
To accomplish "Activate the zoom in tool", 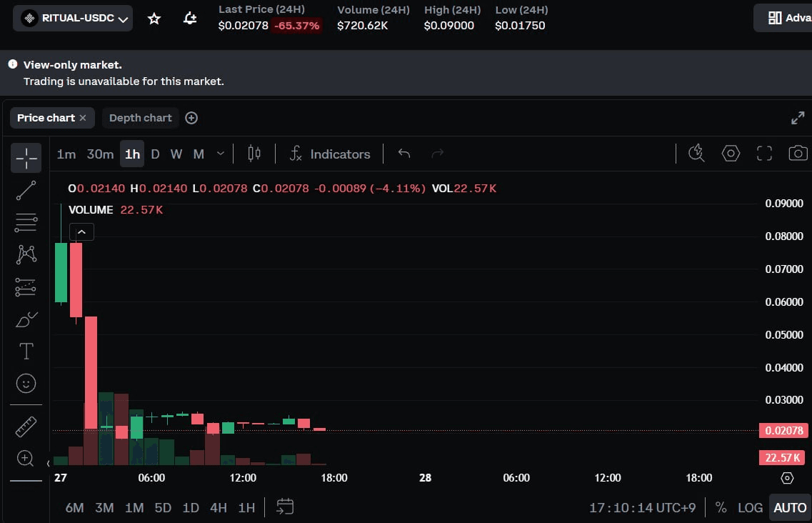I will (x=26, y=458).
